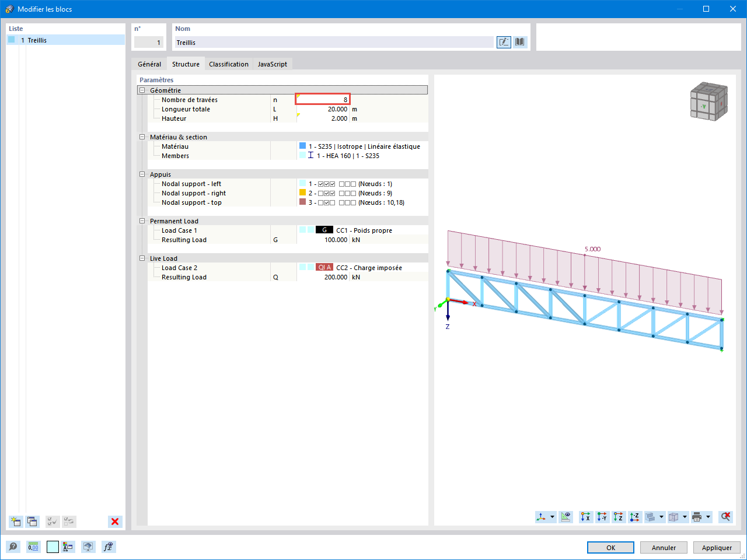The height and width of the screenshot is (560, 747).
Task: Set preview to view in -Y direction
Action: (x=602, y=517)
